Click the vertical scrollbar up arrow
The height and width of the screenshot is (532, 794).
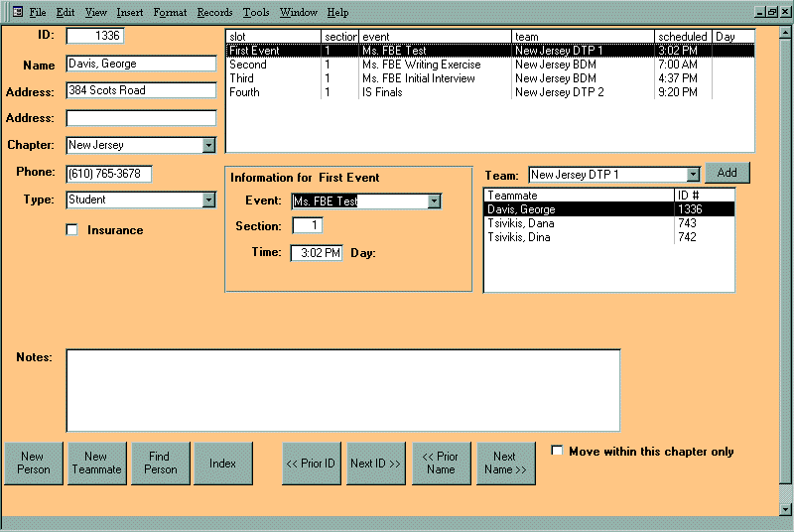coord(785,33)
